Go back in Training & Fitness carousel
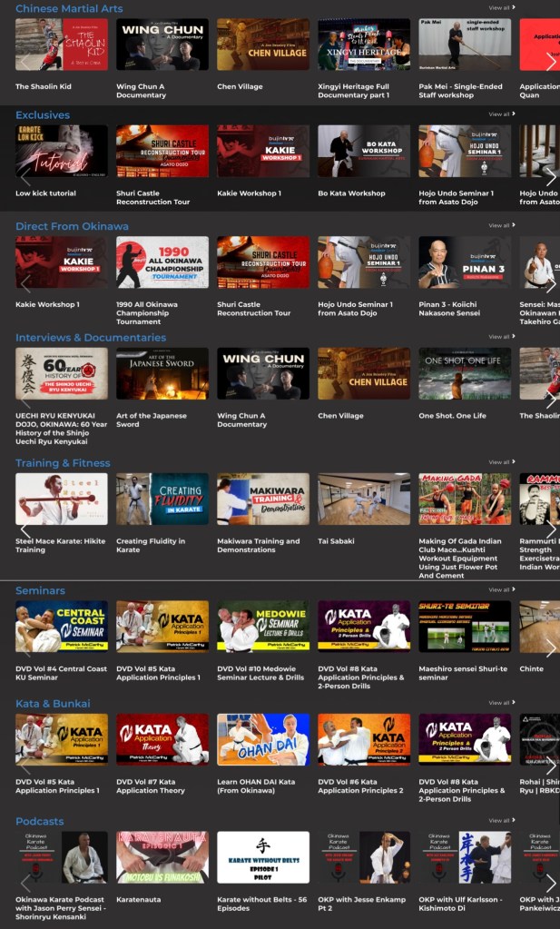The height and width of the screenshot is (929, 560). click(x=25, y=530)
